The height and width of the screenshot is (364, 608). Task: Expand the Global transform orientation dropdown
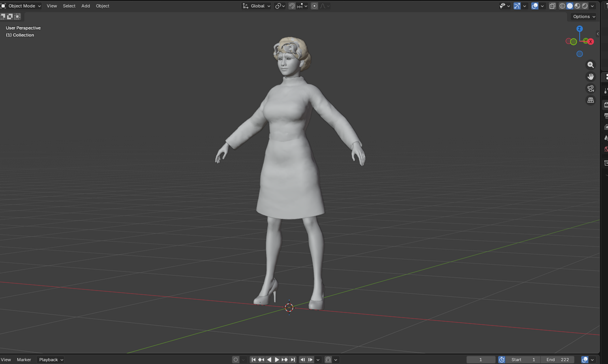[x=257, y=6]
